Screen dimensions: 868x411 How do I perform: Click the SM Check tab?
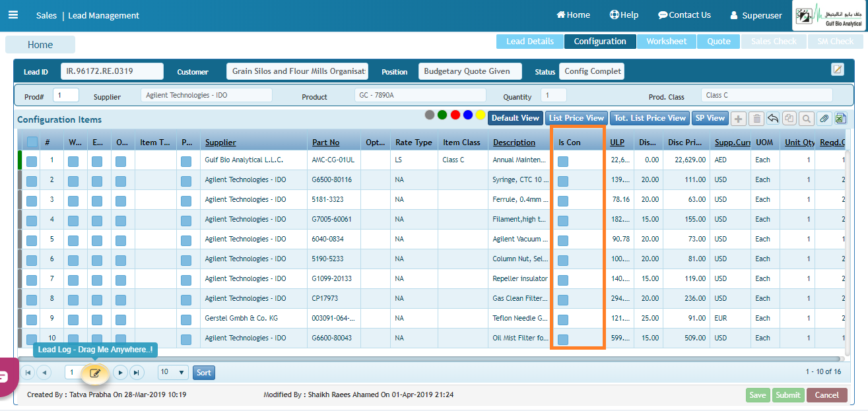(x=835, y=42)
